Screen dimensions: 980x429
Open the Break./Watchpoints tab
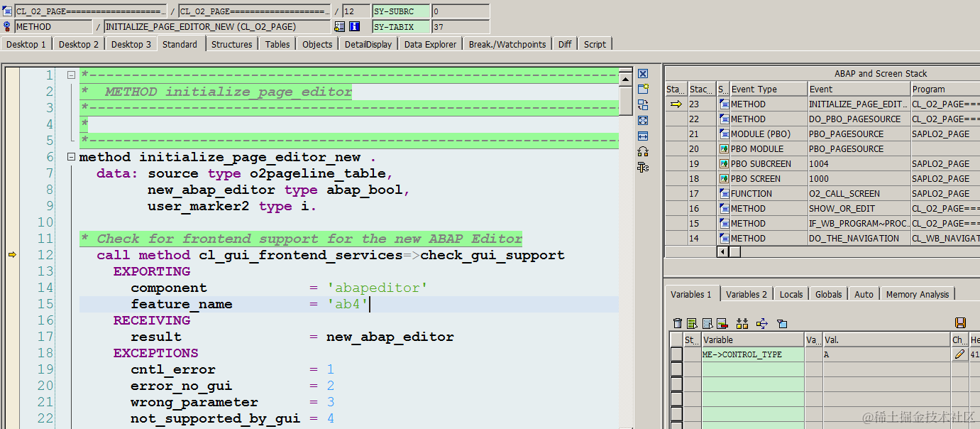click(507, 44)
